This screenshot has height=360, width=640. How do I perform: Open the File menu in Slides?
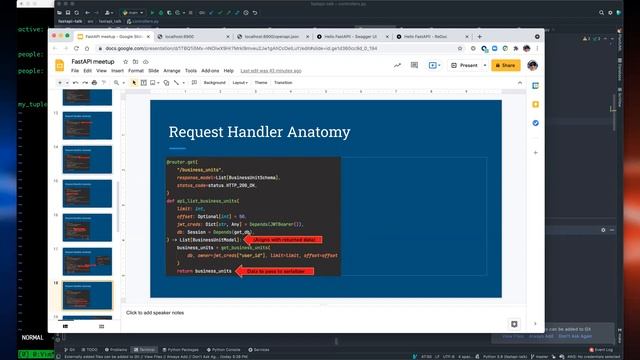pos(75,71)
